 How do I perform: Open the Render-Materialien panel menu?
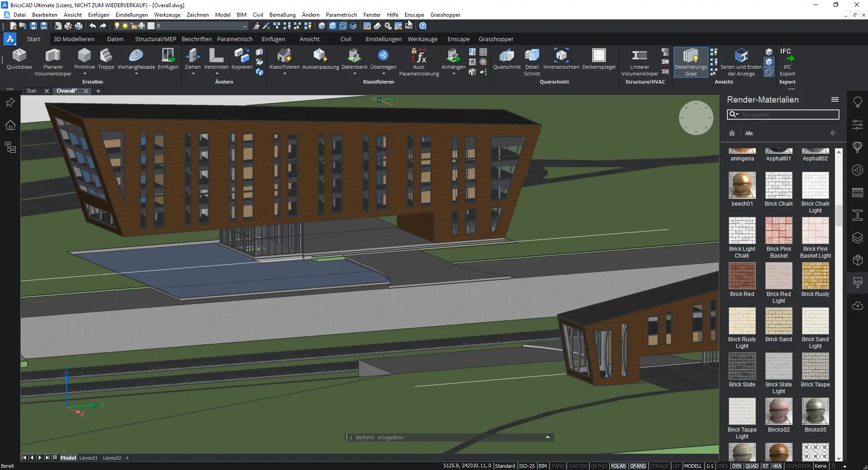[x=835, y=99]
